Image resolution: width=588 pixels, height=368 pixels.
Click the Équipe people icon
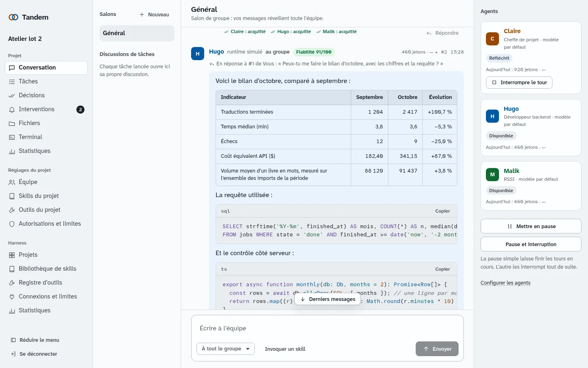[x=12, y=182]
